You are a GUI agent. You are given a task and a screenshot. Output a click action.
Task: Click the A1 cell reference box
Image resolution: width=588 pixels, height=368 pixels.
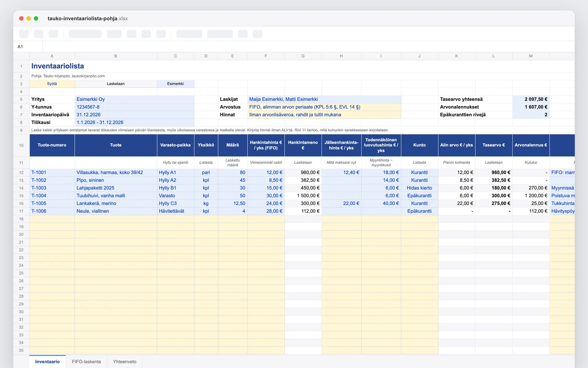pos(28,47)
